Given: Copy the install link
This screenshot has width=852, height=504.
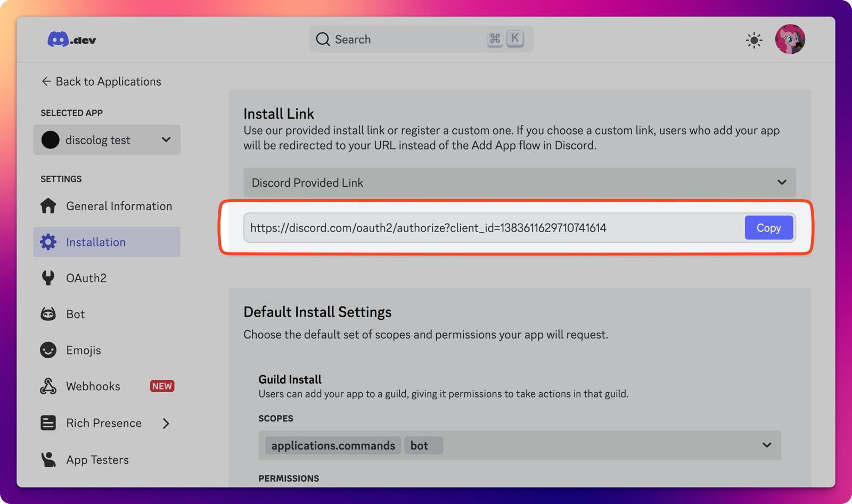Looking at the screenshot, I should point(768,227).
